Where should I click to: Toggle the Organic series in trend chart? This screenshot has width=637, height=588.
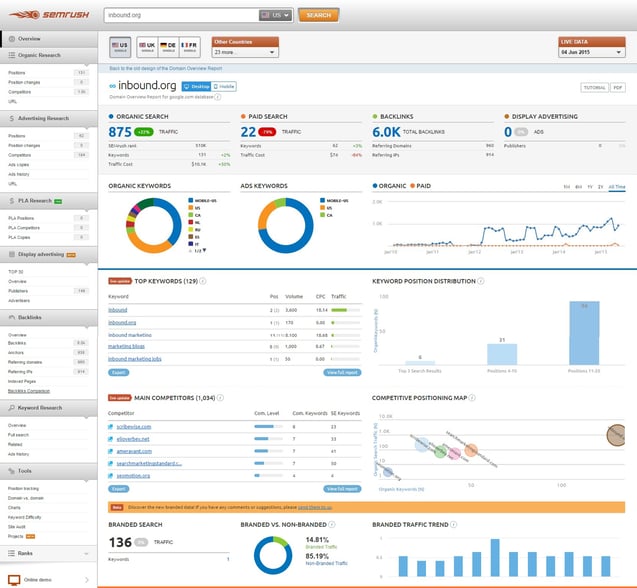pyautogui.click(x=389, y=186)
